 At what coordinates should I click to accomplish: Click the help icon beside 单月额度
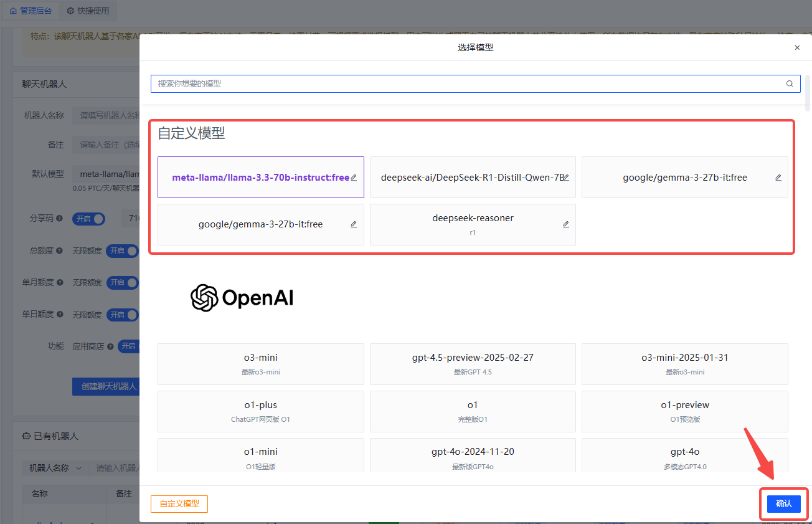(x=59, y=282)
